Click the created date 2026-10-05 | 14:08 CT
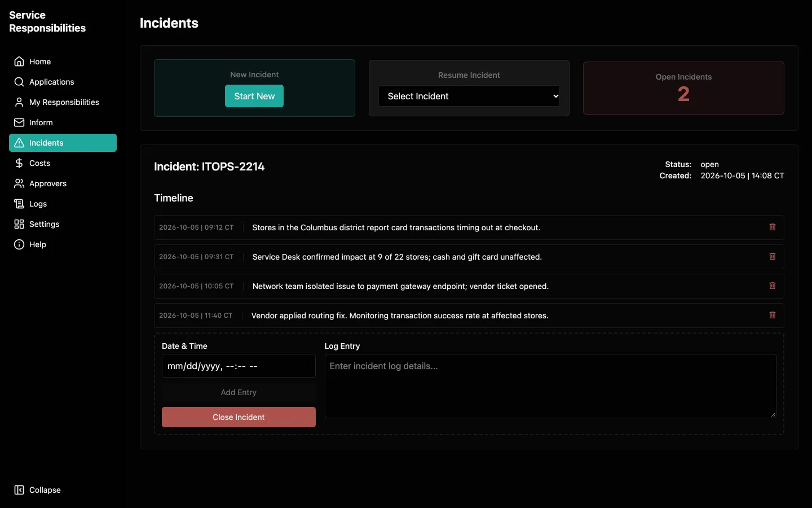 (742, 176)
